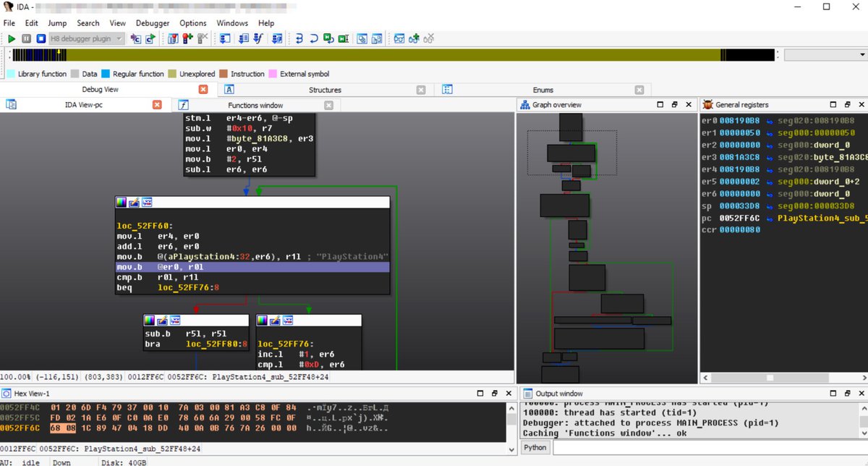Float the Graph overview panel

tap(673, 105)
